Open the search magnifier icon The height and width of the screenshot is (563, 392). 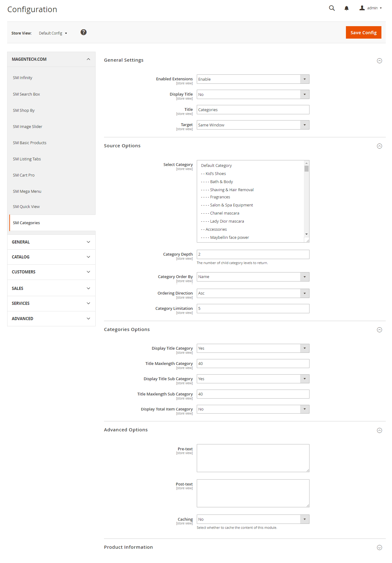pyautogui.click(x=332, y=8)
